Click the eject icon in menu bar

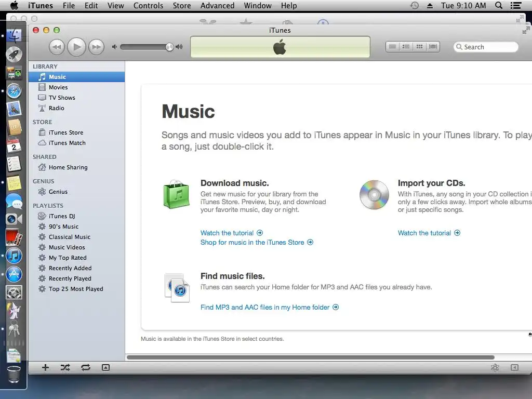(430, 5)
